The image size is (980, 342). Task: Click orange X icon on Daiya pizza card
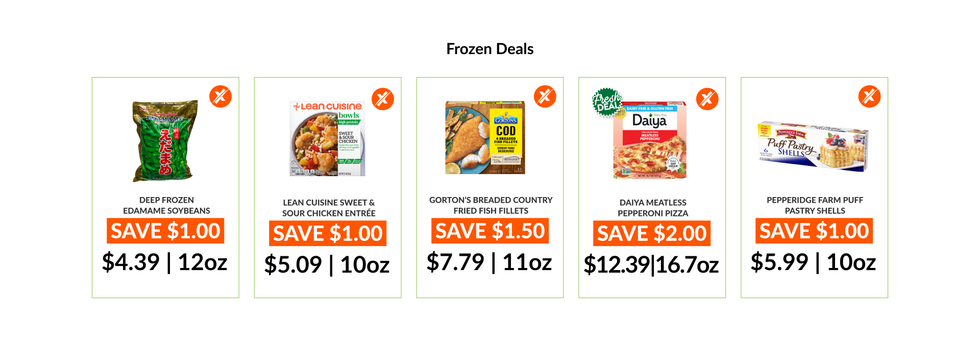tap(707, 99)
